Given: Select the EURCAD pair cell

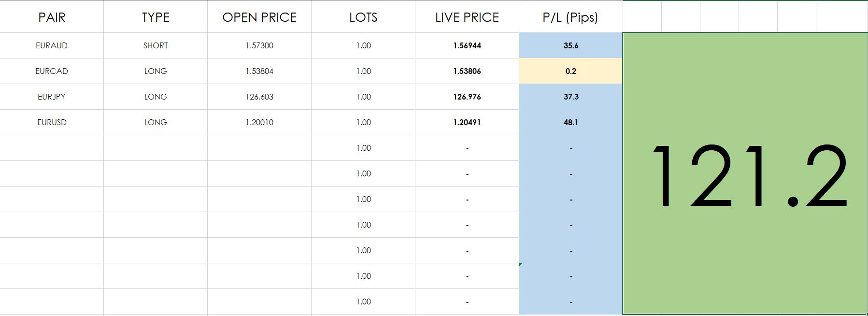Looking at the screenshot, I should [52, 71].
